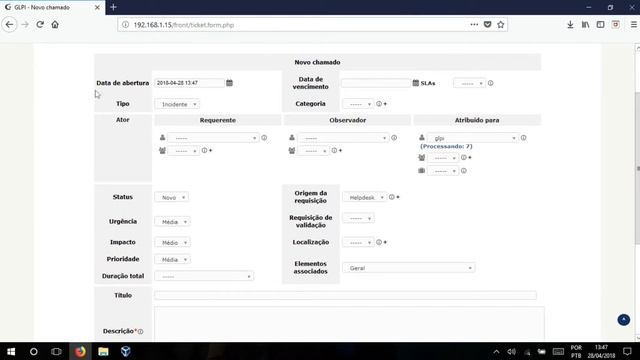
Task: Add new category with plus icon
Action: (385, 104)
